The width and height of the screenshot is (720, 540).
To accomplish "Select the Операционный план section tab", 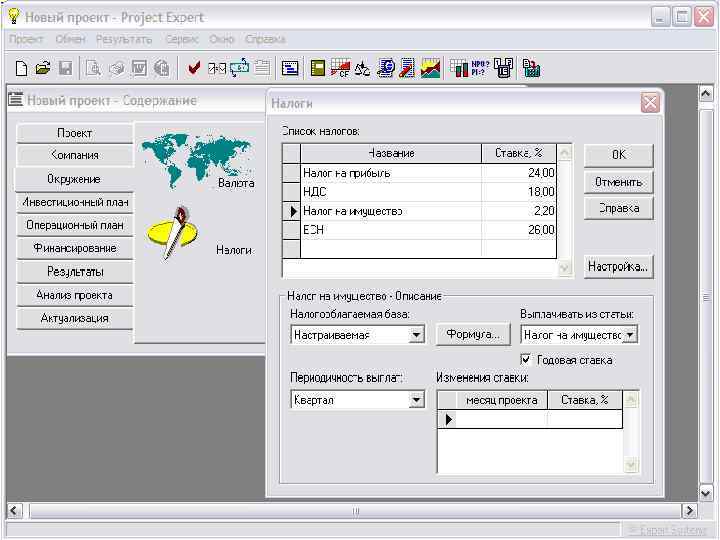I will 74,225.
